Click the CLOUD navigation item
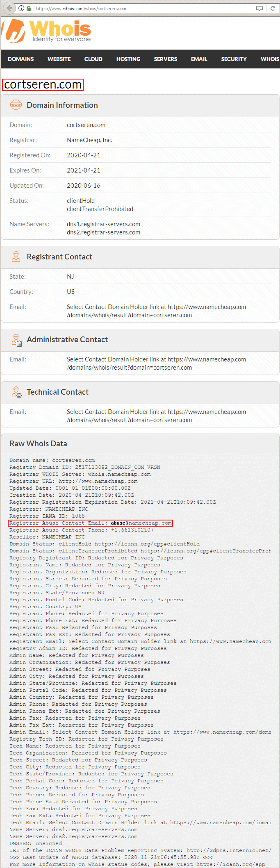Screen dimensions: 280x868 tap(93, 59)
